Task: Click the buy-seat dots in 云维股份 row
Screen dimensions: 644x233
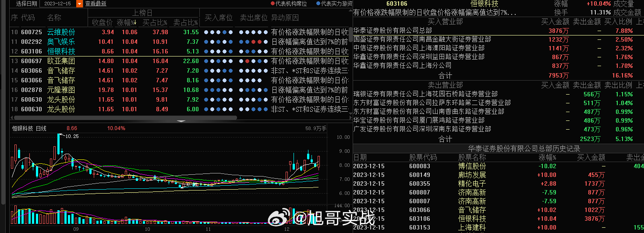Action: click(219, 32)
